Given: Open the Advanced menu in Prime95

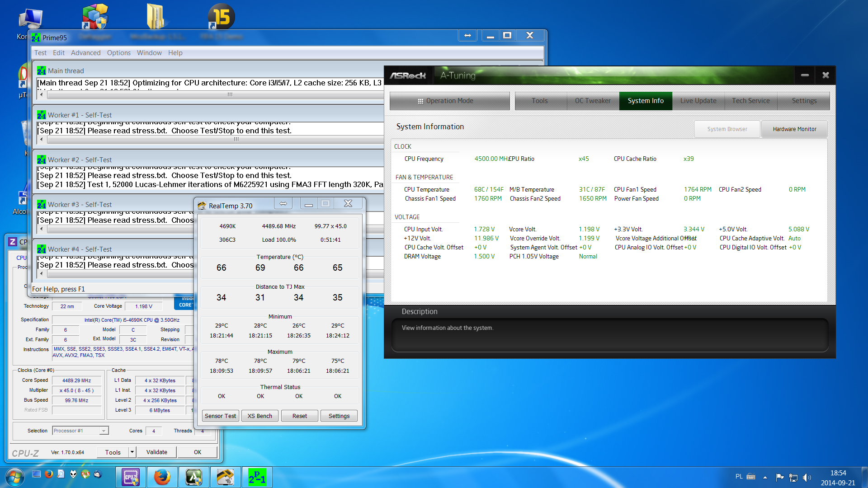Looking at the screenshot, I should point(85,53).
